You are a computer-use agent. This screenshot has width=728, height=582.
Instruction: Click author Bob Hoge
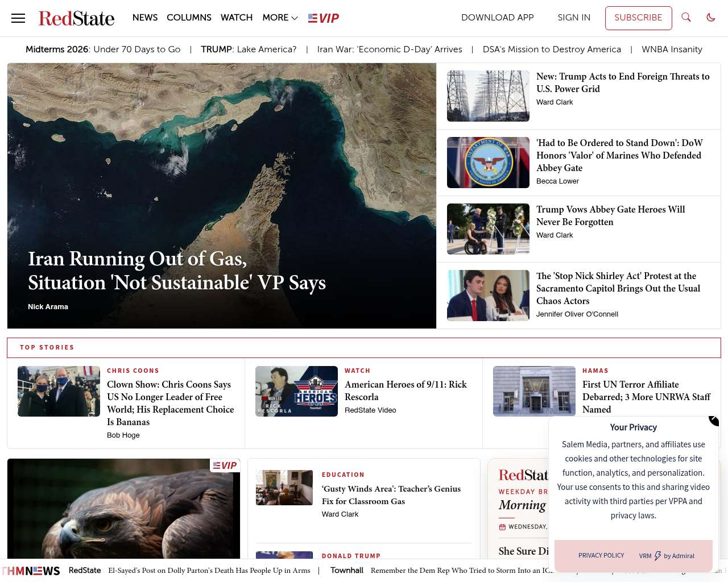click(123, 435)
